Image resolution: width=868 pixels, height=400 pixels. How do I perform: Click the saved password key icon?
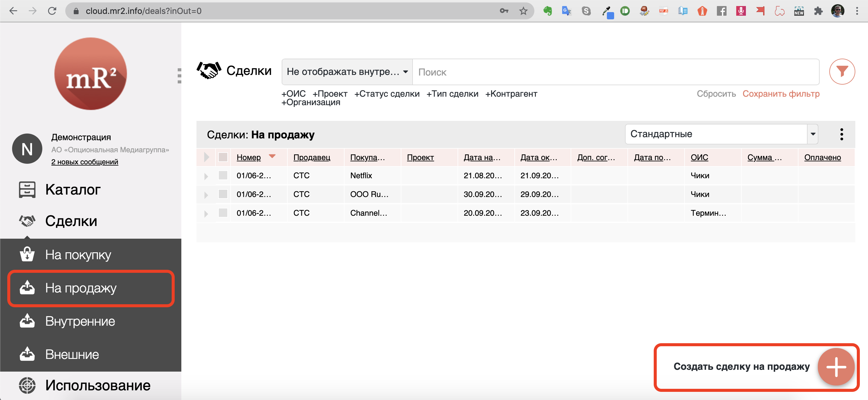[x=504, y=11]
